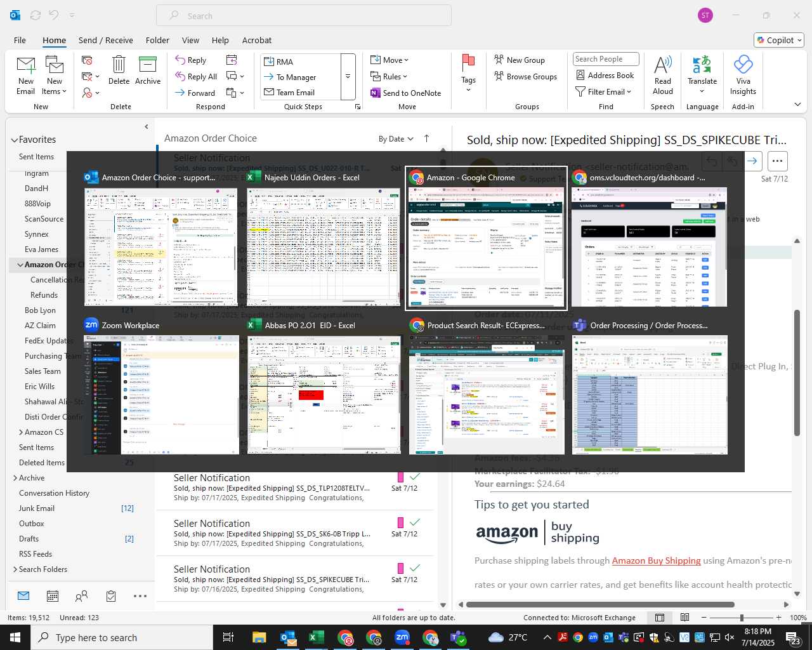Click the Ignore conversation icon

click(x=88, y=60)
